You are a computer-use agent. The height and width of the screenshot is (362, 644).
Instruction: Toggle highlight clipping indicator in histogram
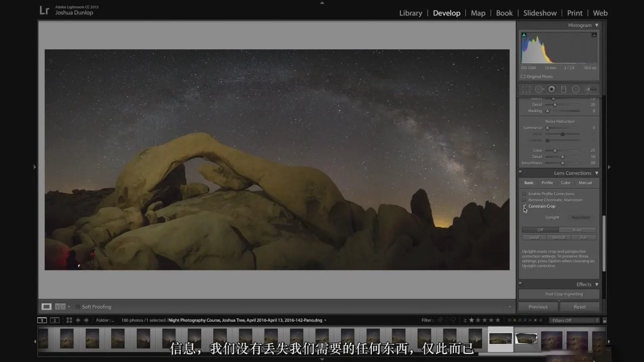coord(594,35)
